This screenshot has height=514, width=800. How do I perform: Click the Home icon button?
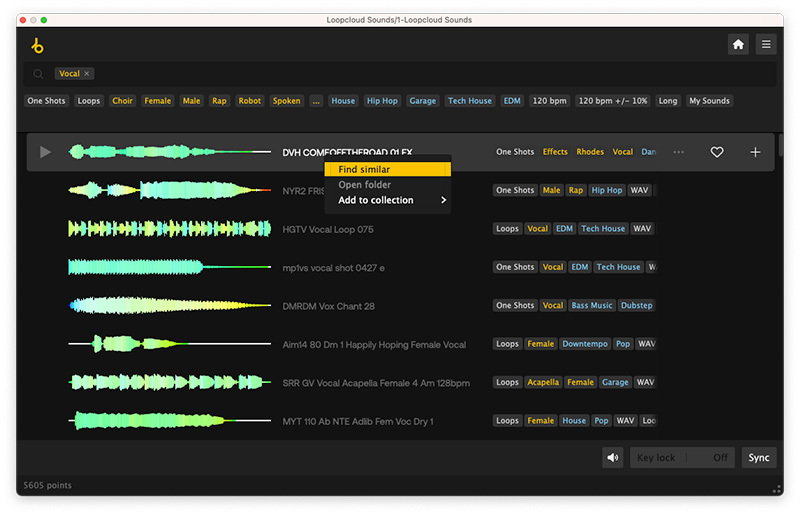pos(738,45)
